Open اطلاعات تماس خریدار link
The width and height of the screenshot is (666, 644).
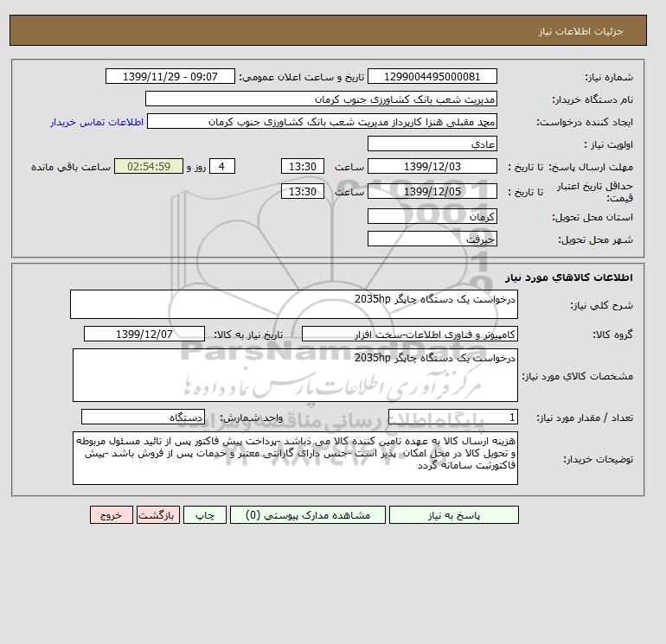[97, 122]
